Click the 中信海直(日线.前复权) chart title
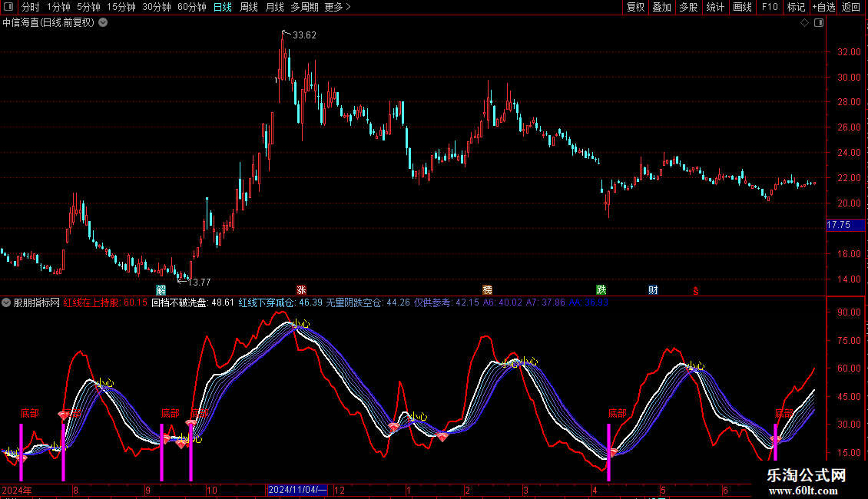868x499 pixels. point(48,23)
